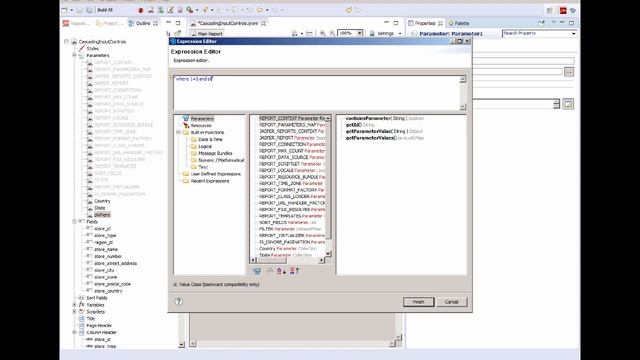Open the CascadingInputControls.jrxml editor tab
The width and height of the screenshot is (640, 360).
tap(227, 23)
